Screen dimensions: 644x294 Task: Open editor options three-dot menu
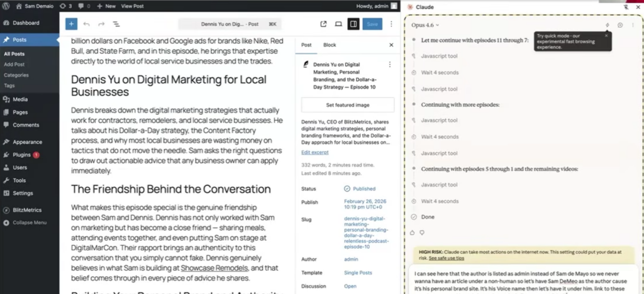click(x=391, y=24)
